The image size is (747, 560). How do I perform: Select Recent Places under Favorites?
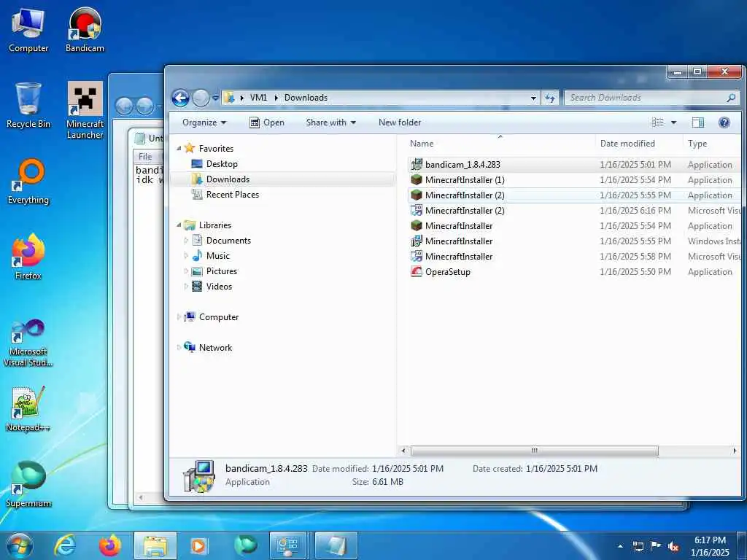(x=233, y=194)
